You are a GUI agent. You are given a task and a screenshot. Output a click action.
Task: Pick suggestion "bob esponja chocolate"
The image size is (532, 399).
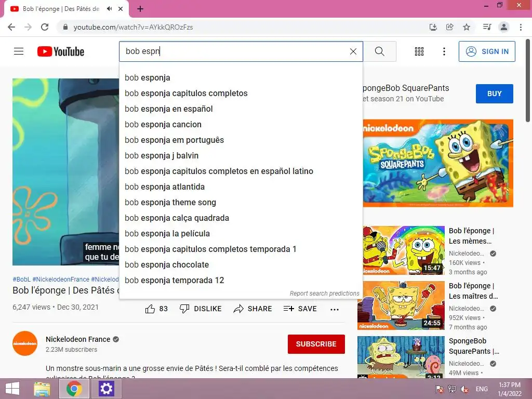click(x=241, y=265)
